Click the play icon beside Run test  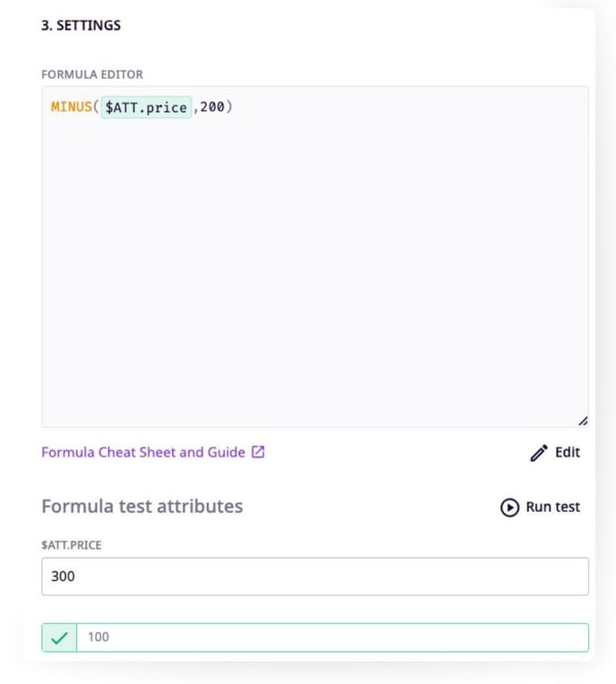tap(509, 508)
